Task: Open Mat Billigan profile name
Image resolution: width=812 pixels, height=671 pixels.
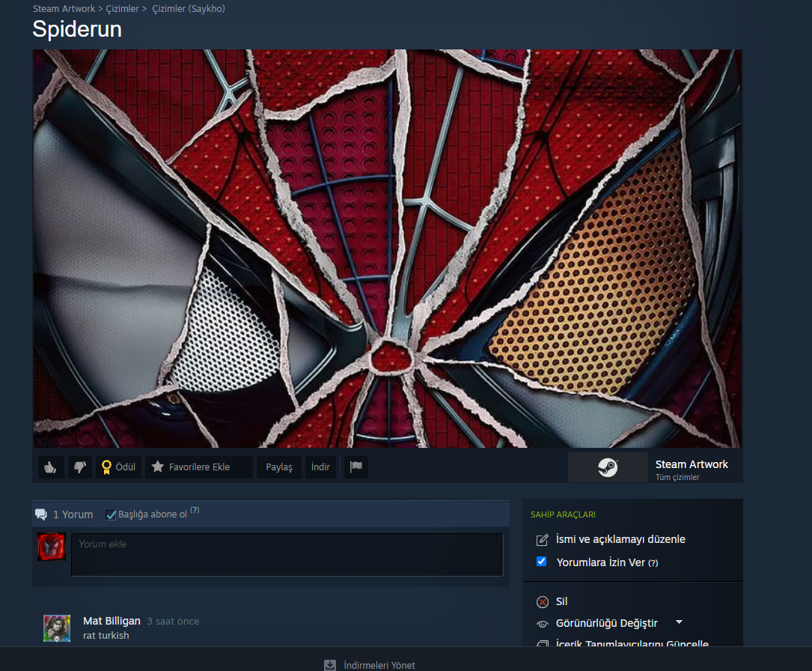Action: [x=112, y=621]
